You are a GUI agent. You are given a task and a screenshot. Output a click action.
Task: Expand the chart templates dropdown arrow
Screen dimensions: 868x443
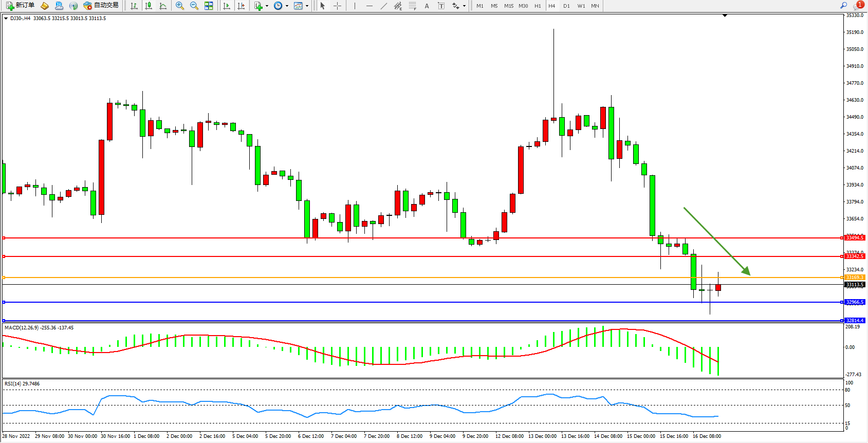(307, 6)
